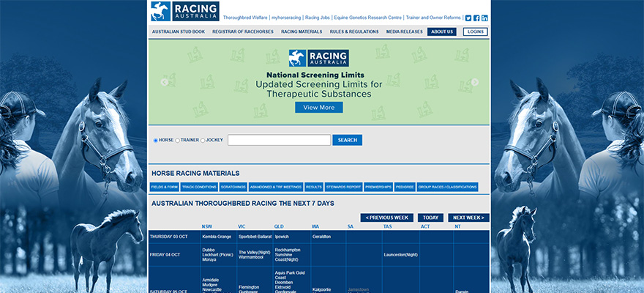Screen dimensions: 644x293
Task: Advance to next banner slide arrow
Action: tap(474, 82)
